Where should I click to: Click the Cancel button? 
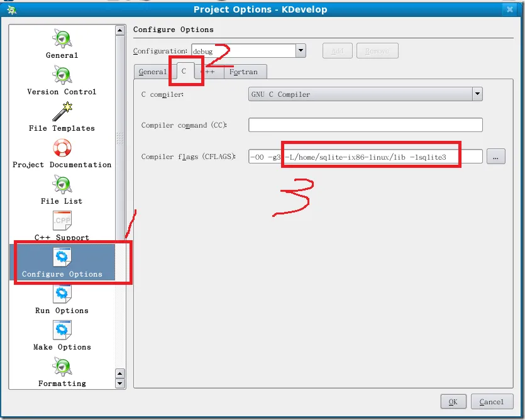click(492, 402)
